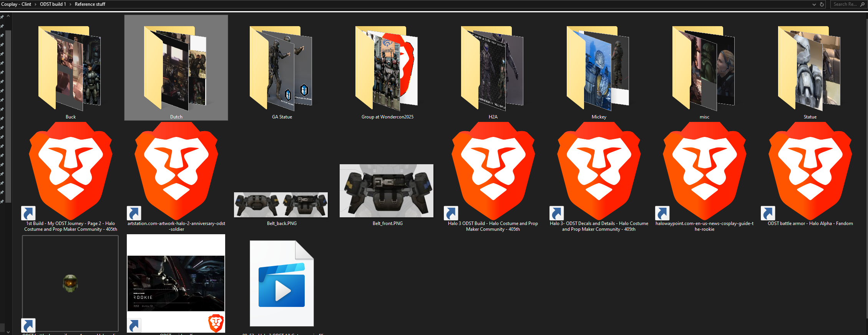Select the video file with clapperboard icon
Image resolution: width=868 pixels, height=335 pixels.
pyautogui.click(x=282, y=283)
